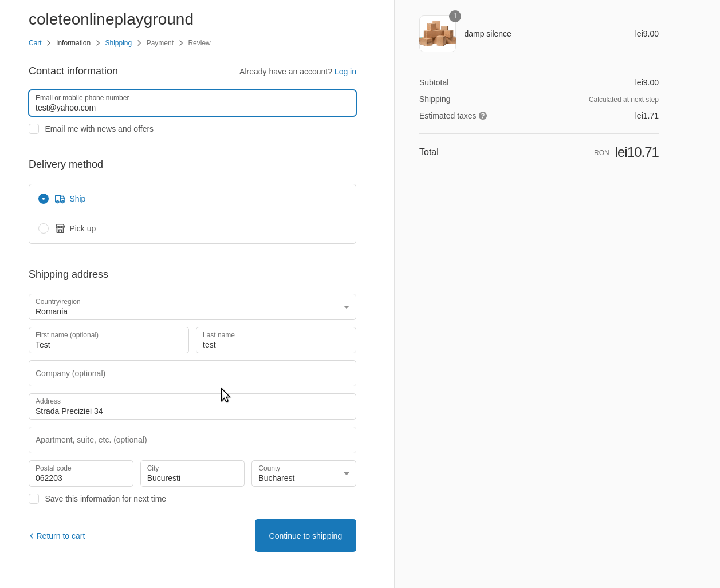Screen dimensions: 720x588
Task: Open the Country/region dropdown
Action: (x=346, y=307)
